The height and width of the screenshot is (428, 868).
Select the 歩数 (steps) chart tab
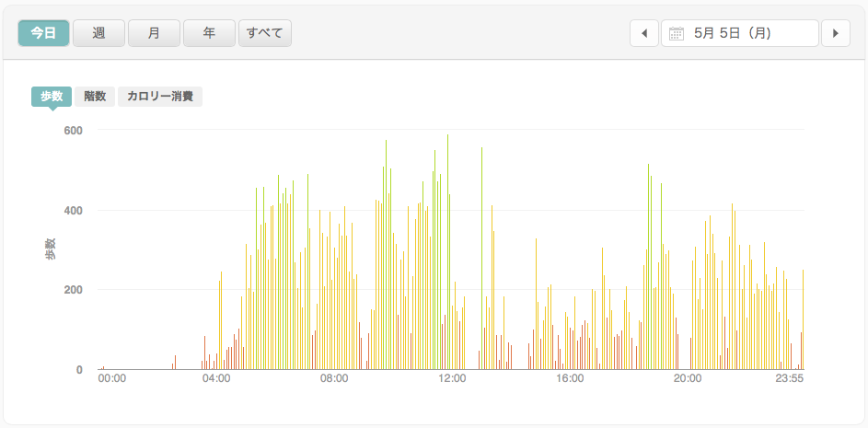[52, 97]
